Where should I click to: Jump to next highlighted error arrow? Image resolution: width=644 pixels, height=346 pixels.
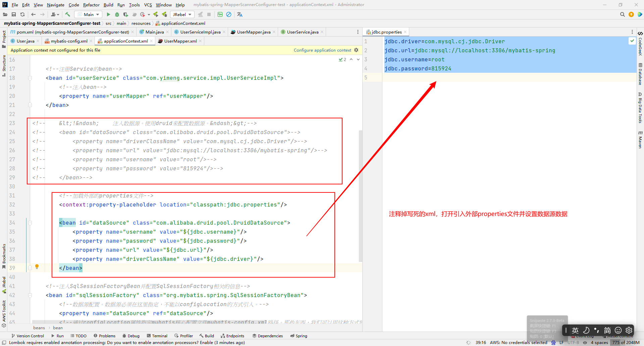tap(358, 59)
